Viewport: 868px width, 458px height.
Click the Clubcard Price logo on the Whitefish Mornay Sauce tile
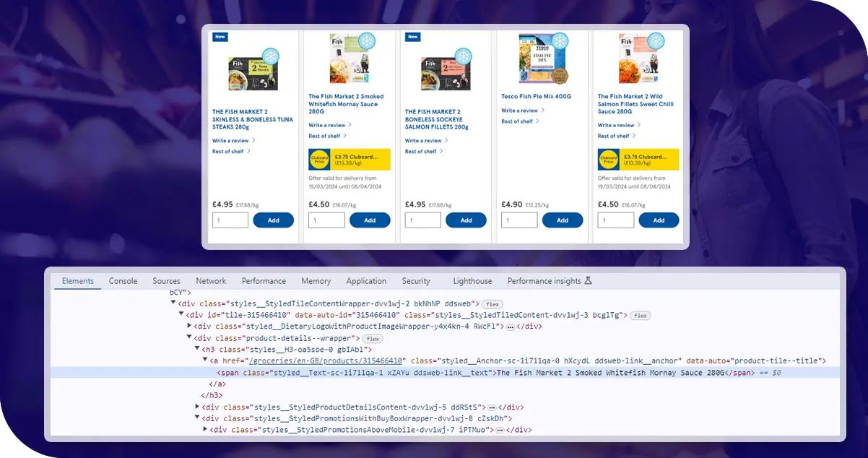pos(319,159)
